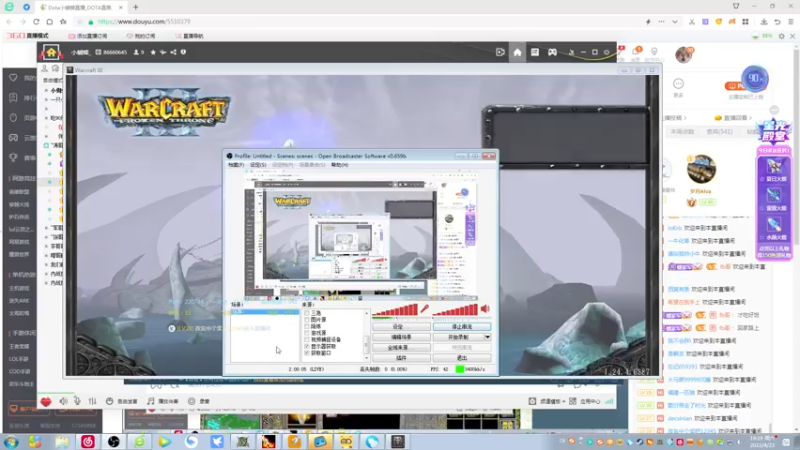Open the video playback icon in client header
This screenshot has width=800, height=450.
click(500, 52)
